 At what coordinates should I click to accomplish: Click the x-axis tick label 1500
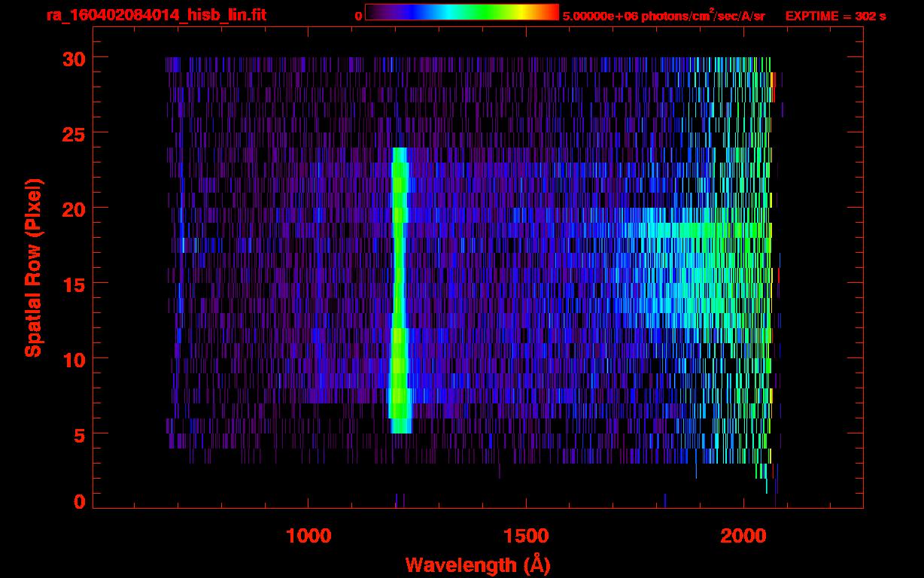[x=526, y=535]
